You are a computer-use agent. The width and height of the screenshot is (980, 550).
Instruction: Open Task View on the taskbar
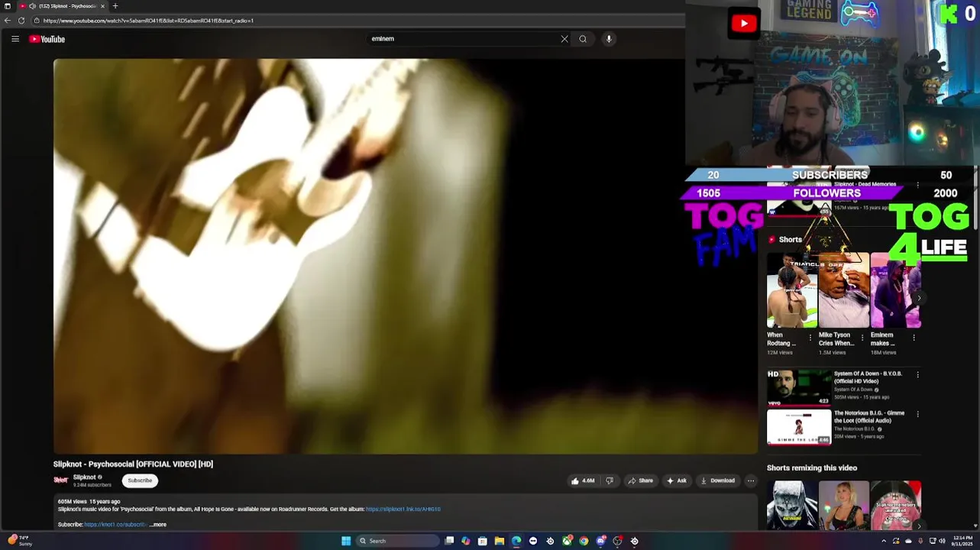(x=450, y=541)
